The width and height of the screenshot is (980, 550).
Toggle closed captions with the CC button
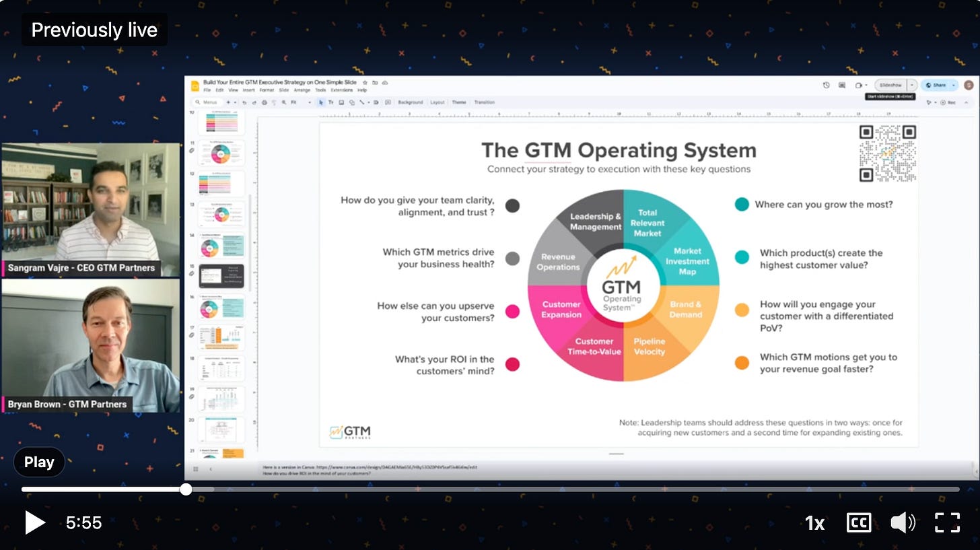click(859, 522)
